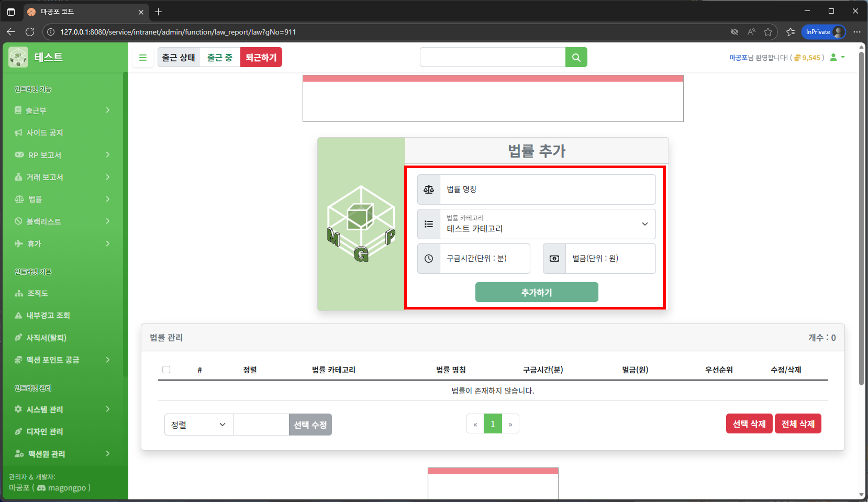This screenshot has width=868, height=502.
Task: Click the user profile icon top right
Action: (x=834, y=57)
